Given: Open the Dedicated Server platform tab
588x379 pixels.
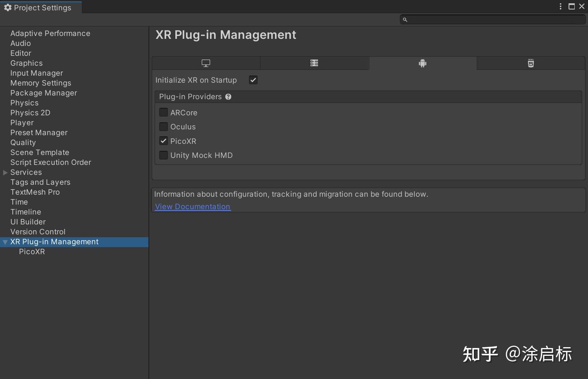Looking at the screenshot, I should coord(314,63).
